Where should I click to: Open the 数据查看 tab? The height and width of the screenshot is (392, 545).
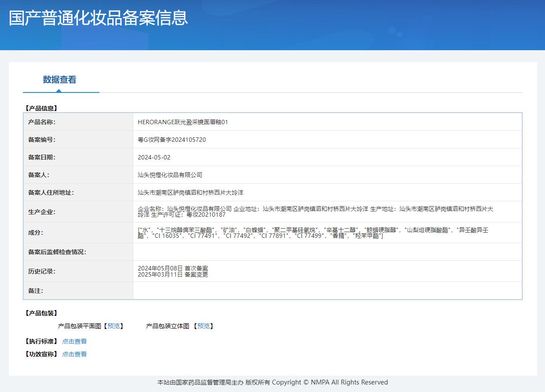(59, 80)
